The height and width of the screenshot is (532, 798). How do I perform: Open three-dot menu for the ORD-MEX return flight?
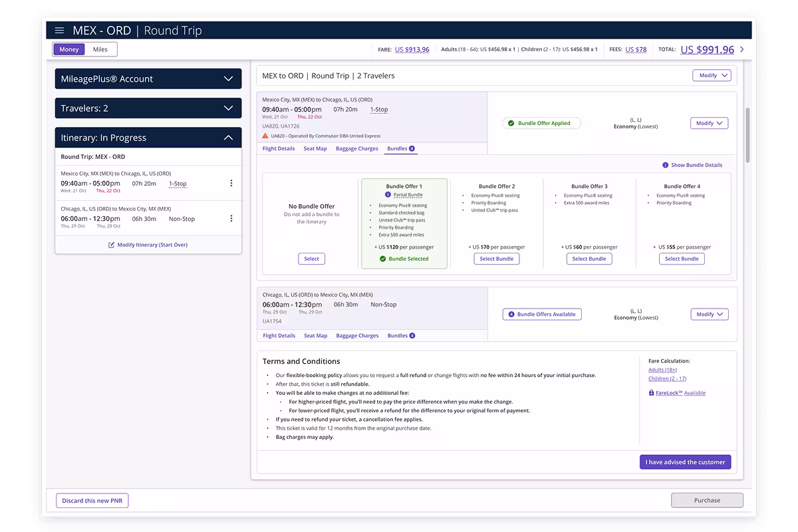231,219
